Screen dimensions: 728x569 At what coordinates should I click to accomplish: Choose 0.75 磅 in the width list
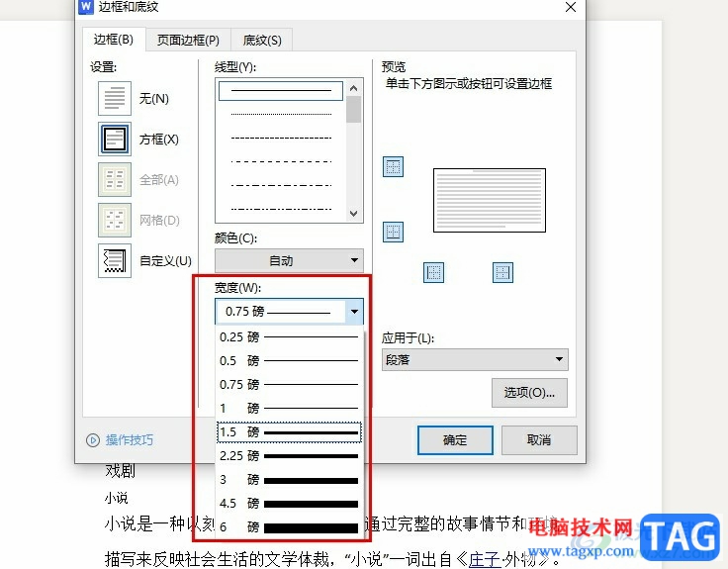[289, 384]
